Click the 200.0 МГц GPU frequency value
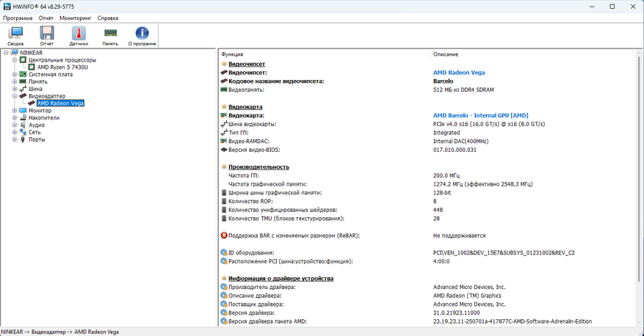Viewport: 644px width, 336px height. tap(446, 175)
